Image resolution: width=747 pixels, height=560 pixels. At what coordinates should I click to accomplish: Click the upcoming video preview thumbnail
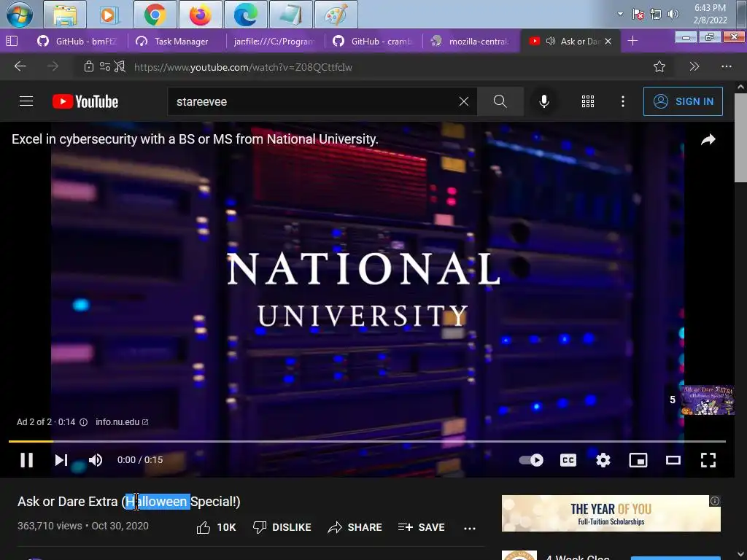click(708, 400)
